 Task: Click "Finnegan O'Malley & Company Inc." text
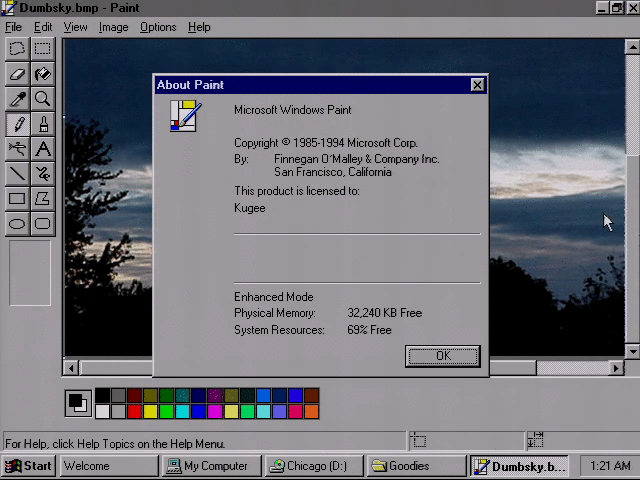(x=357, y=159)
